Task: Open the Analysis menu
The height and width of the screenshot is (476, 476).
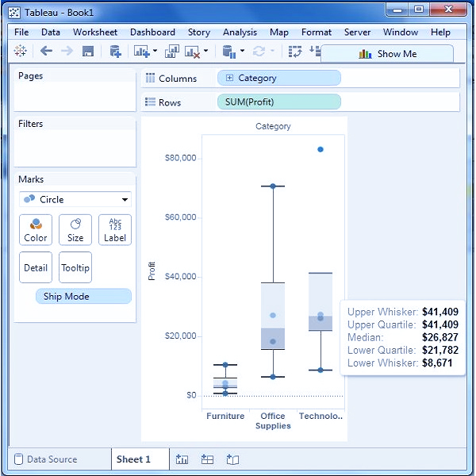Action: coord(240,33)
